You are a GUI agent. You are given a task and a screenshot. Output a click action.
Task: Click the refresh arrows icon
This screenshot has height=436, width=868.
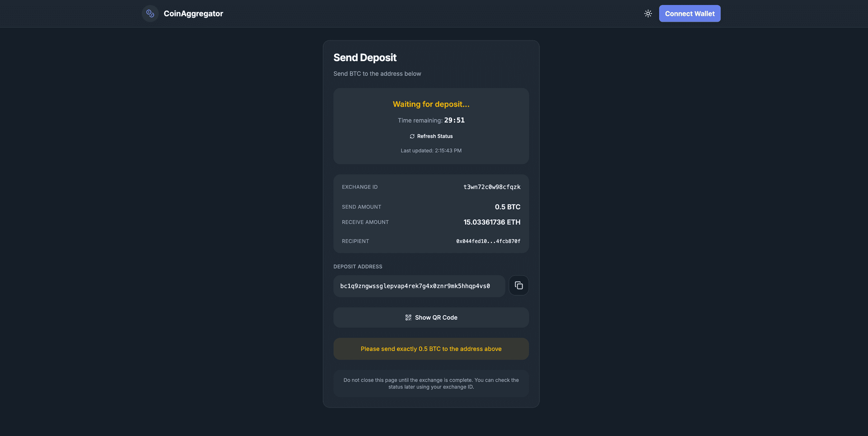click(x=412, y=136)
